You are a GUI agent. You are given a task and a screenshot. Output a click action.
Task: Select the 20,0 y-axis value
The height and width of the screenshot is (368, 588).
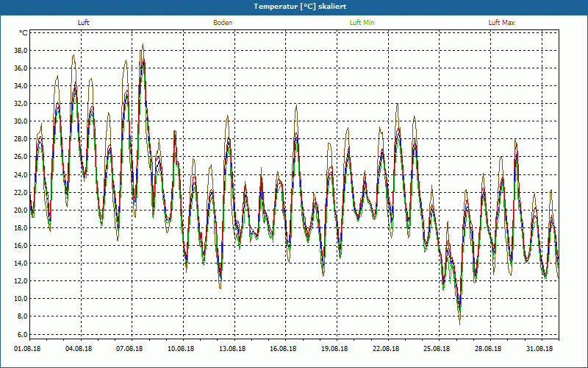(x=21, y=210)
